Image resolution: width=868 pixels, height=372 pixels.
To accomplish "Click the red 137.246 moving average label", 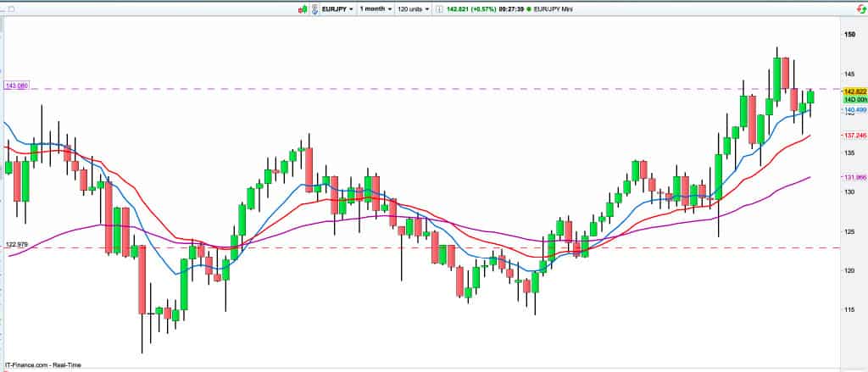I will pos(854,136).
